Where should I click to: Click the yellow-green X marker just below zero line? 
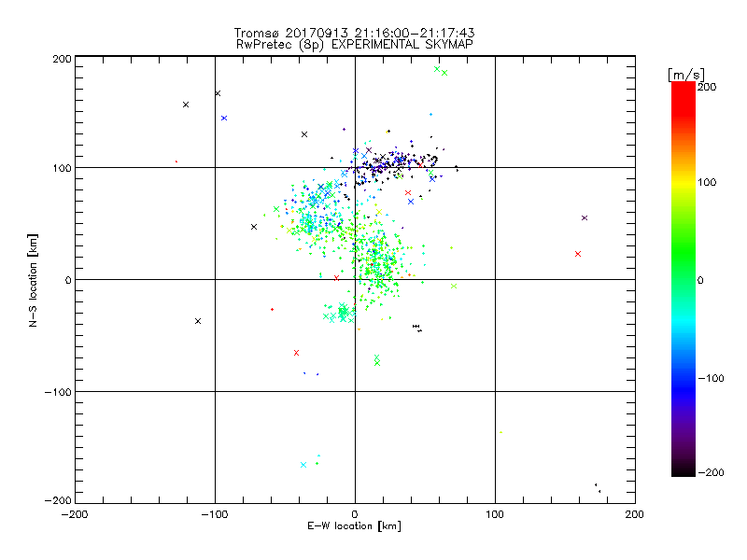pos(454,287)
